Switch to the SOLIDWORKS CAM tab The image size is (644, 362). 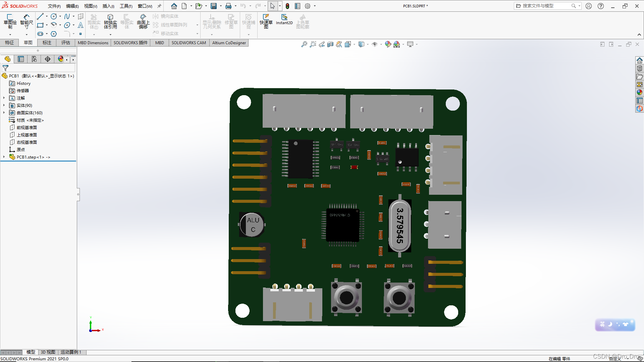coord(189,43)
